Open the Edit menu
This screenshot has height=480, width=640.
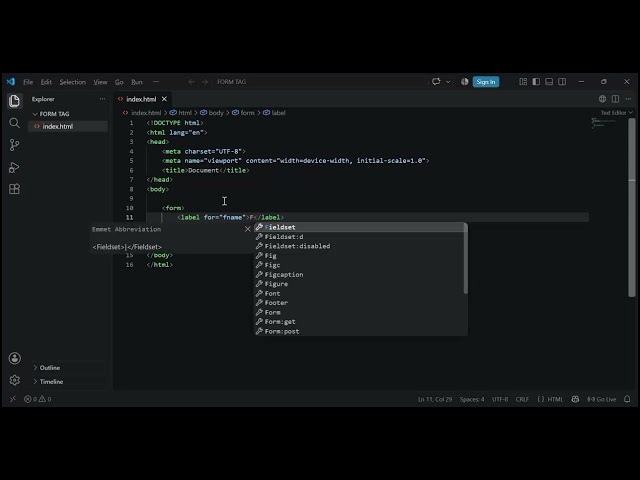click(46, 82)
